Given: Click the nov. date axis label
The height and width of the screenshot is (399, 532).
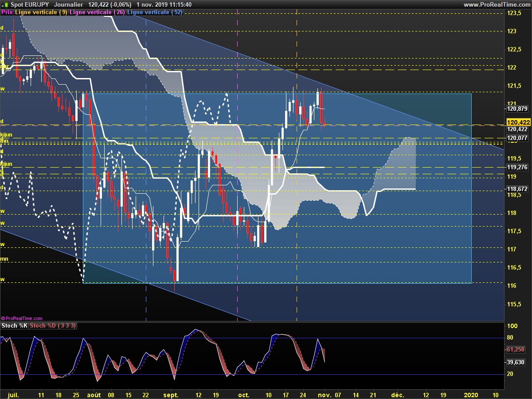Looking at the screenshot, I should click(325, 394).
